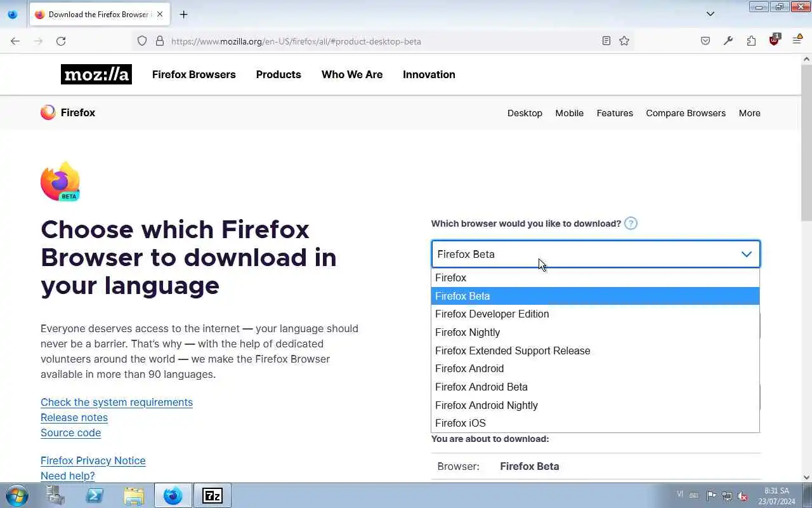Choose Firefox Developer Edition option
Viewport: 812px width, 508px height.
[595, 314]
